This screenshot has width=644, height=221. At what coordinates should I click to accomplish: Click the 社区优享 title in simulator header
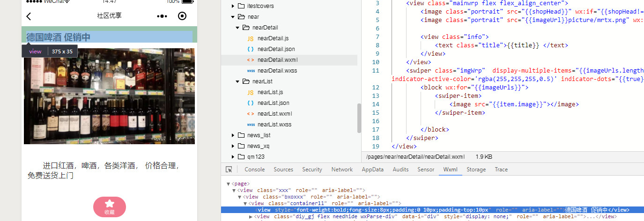109,16
